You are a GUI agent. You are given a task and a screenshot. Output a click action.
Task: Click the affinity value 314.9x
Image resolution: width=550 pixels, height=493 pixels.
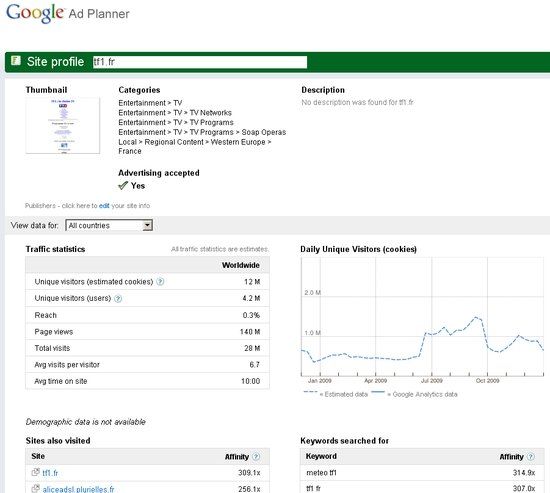coord(524,473)
